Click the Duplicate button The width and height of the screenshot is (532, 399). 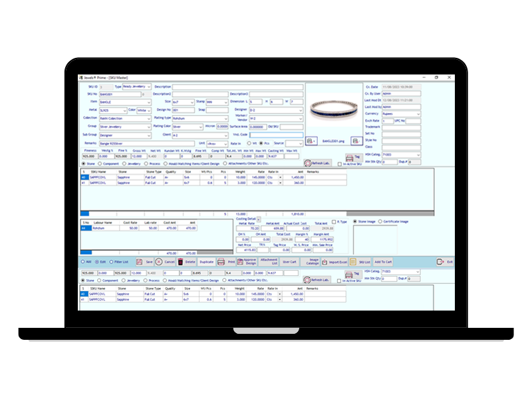click(207, 262)
